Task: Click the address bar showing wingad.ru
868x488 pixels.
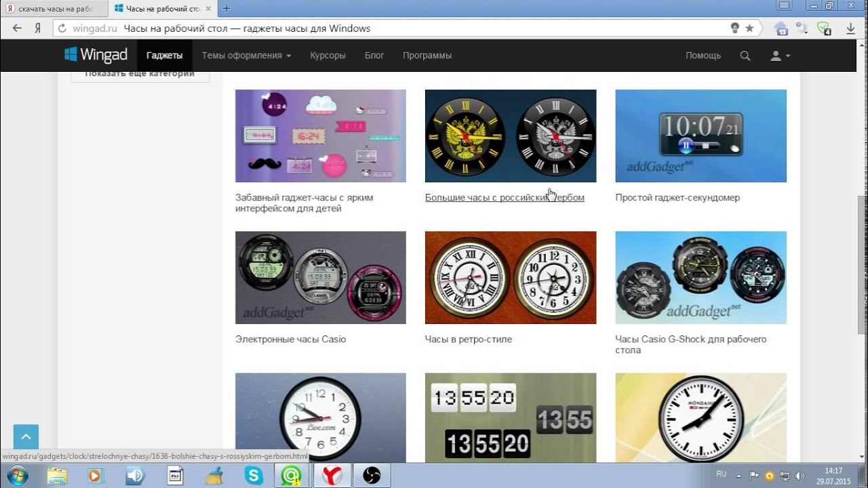Action: pos(407,28)
